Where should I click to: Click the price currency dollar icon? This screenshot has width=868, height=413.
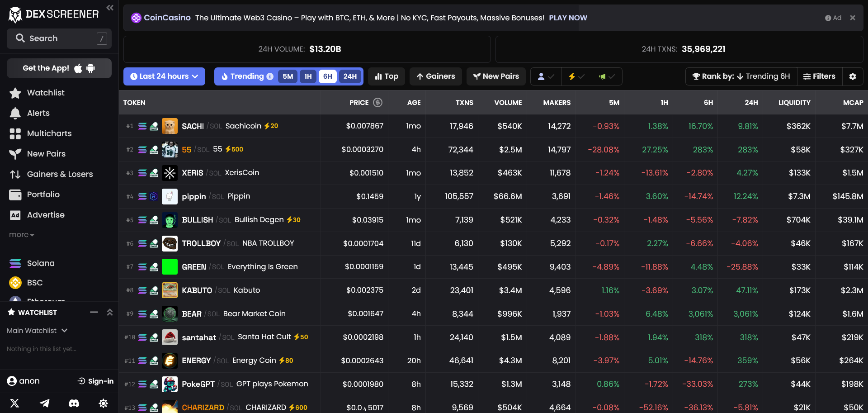tap(377, 103)
